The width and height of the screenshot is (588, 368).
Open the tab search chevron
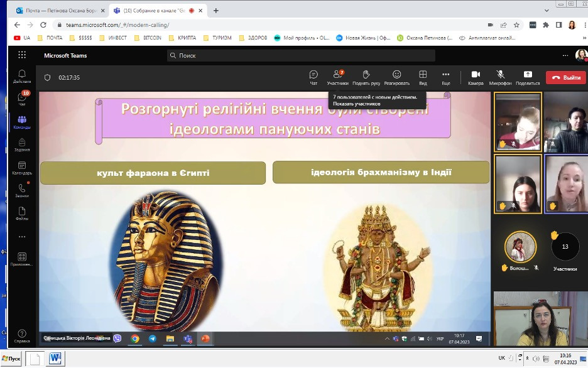(547, 11)
